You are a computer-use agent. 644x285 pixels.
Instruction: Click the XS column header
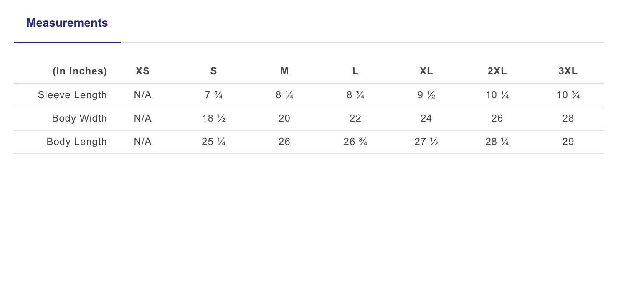pos(142,71)
